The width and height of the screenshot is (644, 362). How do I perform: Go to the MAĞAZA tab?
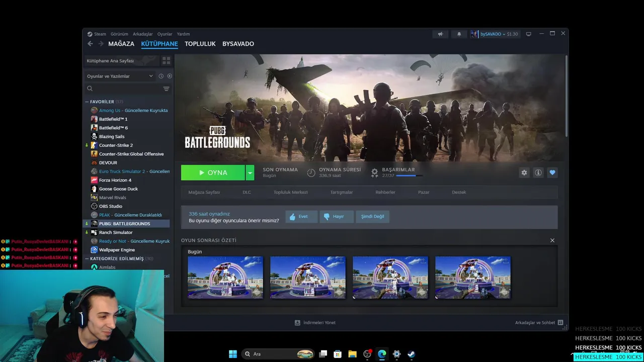121,44
